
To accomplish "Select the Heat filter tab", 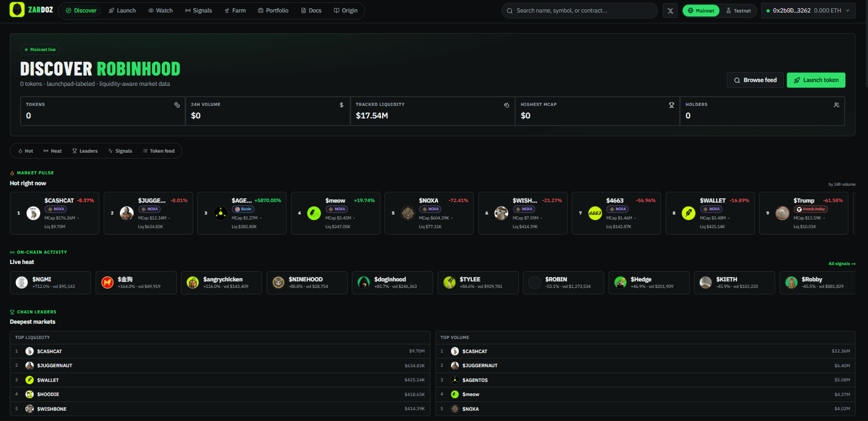I will 53,151.
